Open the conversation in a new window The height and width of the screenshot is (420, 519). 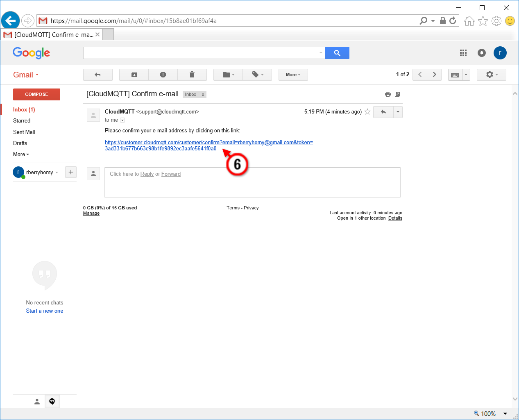[x=397, y=94]
